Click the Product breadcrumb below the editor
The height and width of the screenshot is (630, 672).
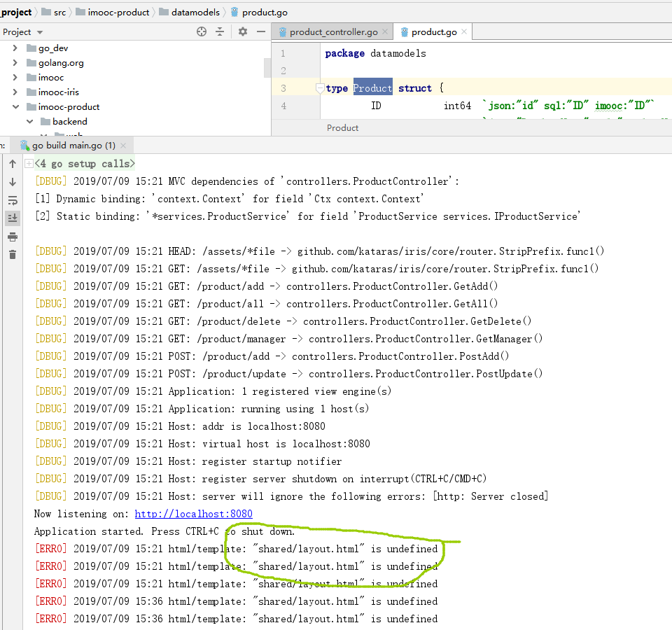tap(342, 127)
